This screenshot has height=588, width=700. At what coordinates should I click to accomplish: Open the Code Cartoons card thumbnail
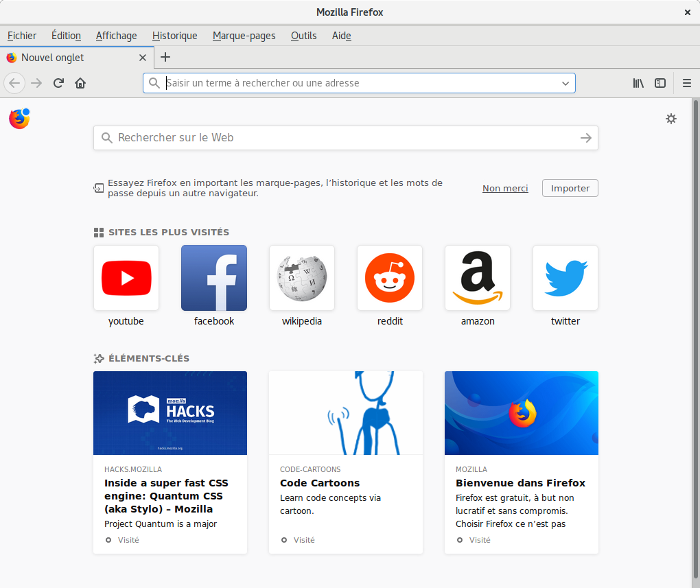(x=346, y=413)
